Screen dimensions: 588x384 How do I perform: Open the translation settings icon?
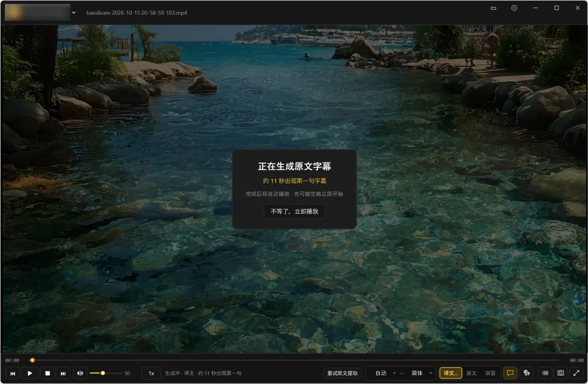click(x=527, y=373)
